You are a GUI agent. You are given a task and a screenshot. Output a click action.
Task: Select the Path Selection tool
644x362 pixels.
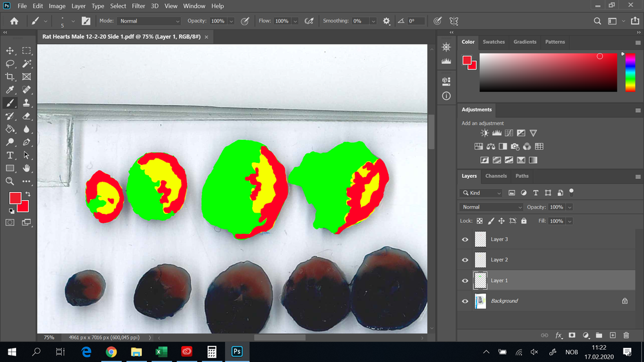click(26, 155)
